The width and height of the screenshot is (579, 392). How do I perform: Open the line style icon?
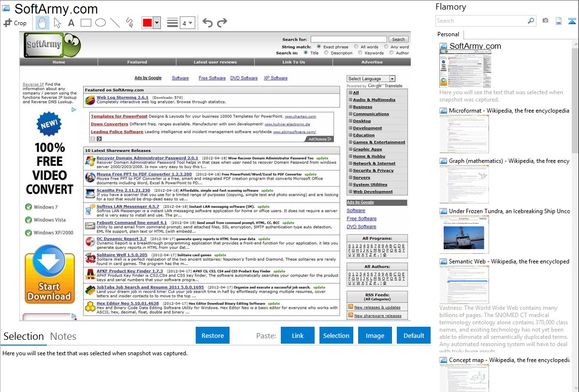(173, 23)
